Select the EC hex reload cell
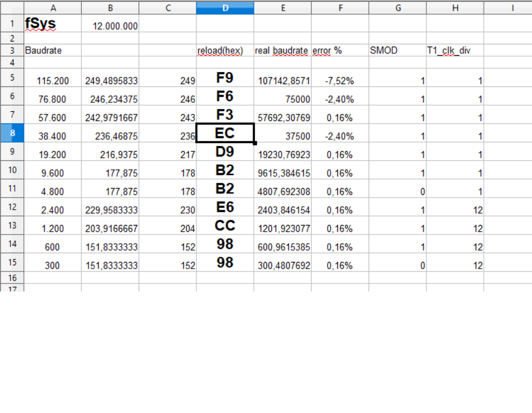Viewport: 532px width, 413px height. [225, 133]
